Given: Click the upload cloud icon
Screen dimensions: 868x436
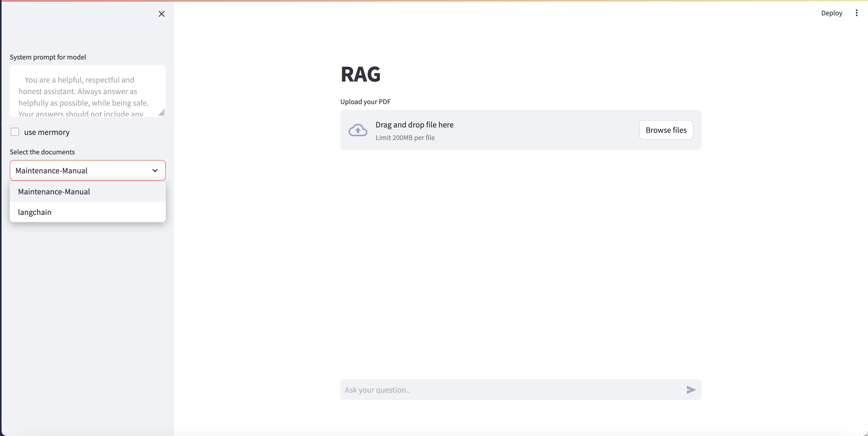Looking at the screenshot, I should point(358,130).
